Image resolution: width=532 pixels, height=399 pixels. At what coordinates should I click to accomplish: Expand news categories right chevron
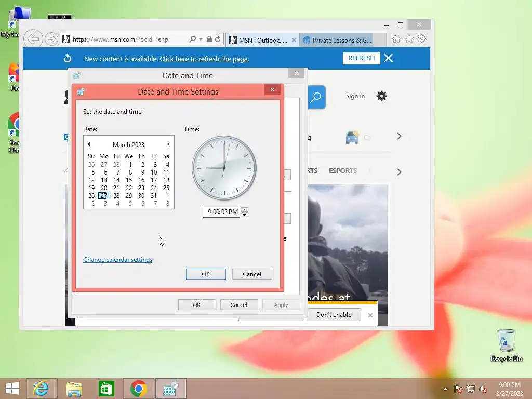[x=399, y=172]
